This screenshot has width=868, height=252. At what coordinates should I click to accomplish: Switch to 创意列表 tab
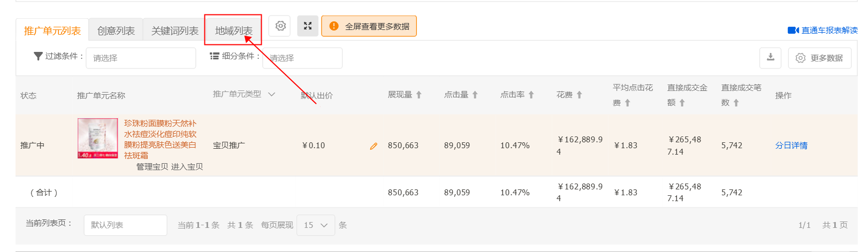(x=116, y=30)
